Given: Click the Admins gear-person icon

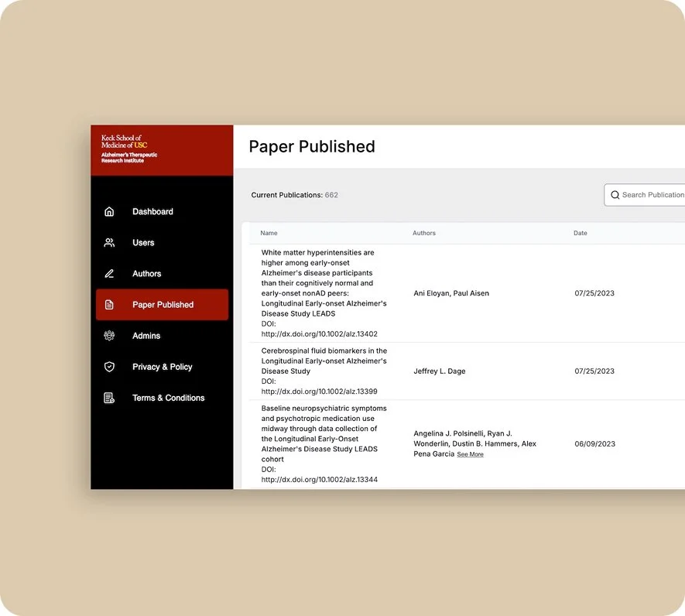Looking at the screenshot, I should tap(109, 336).
